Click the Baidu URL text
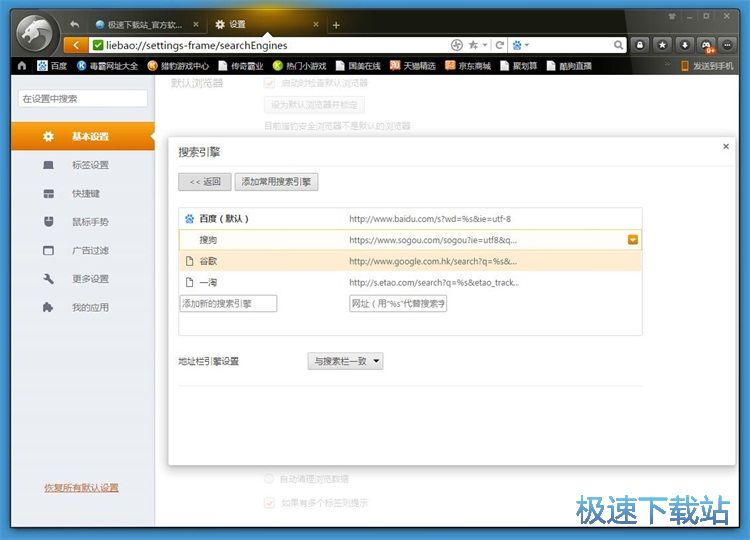The height and width of the screenshot is (540, 750). [430, 219]
